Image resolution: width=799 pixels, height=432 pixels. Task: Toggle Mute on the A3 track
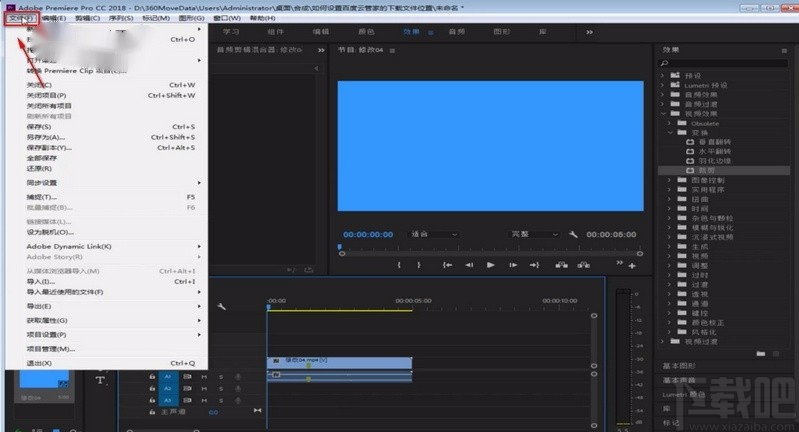205,399
